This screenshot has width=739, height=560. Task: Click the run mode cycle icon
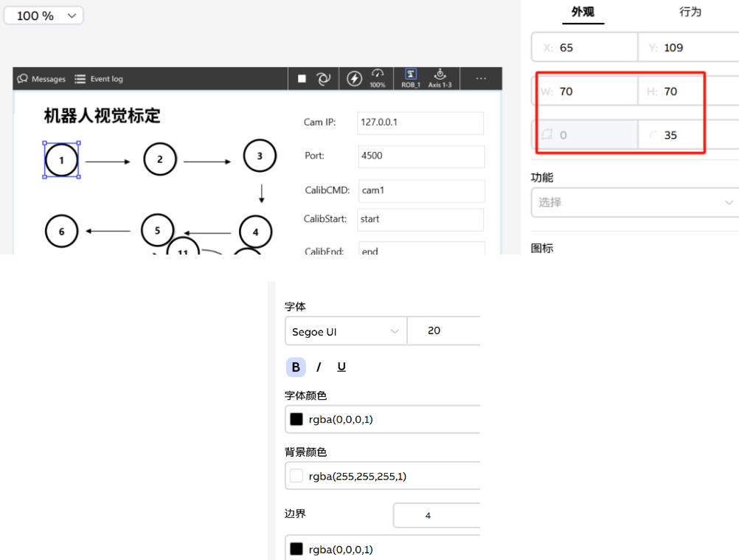[x=323, y=79]
